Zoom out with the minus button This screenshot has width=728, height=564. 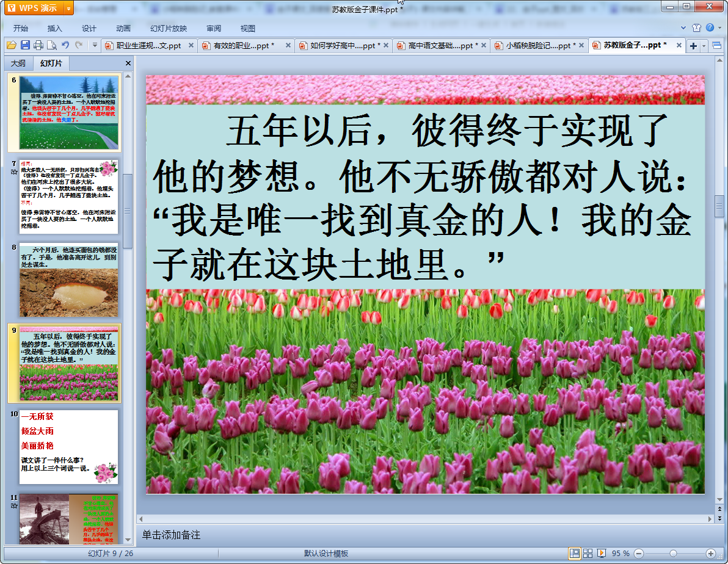pyautogui.click(x=639, y=554)
